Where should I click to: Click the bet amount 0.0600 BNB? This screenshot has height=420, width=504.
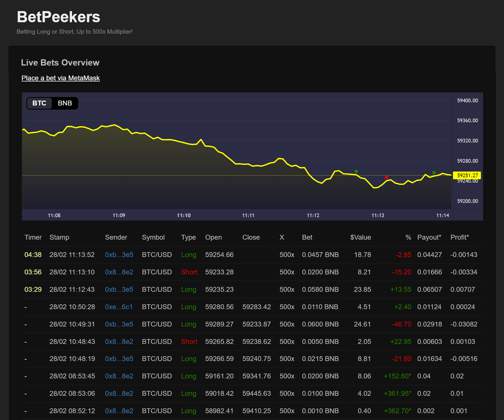(320, 324)
